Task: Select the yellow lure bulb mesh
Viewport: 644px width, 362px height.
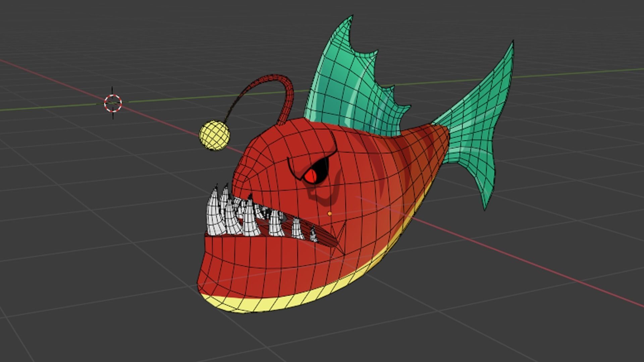Action: click(215, 136)
